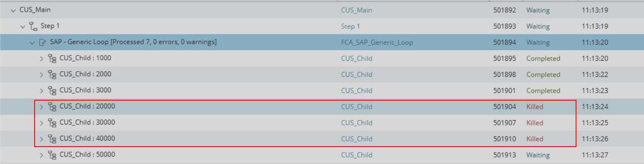Screen dimensions: 644x164
Task: Click the chain icon of CUS_Child : 20000
Action: (52, 107)
